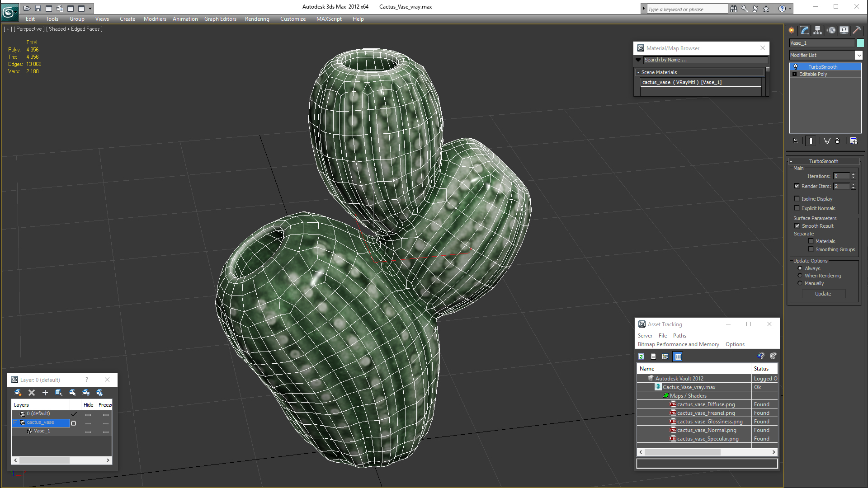Screen dimensions: 868x488
Task: Uncheck the Smooth Result checkbox
Action: [797, 226]
